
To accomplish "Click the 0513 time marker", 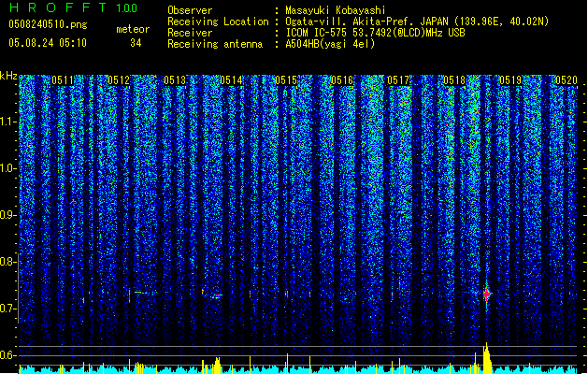I will point(175,80).
